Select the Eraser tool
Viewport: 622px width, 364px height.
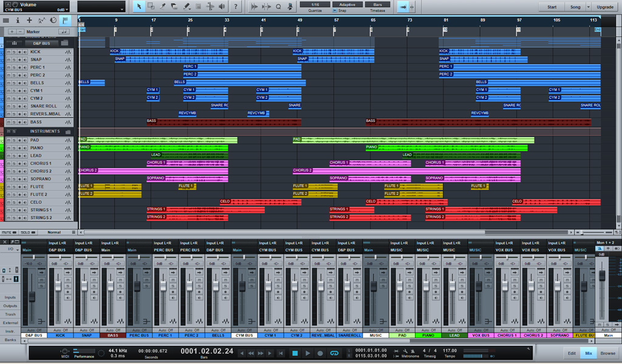click(175, 7)
